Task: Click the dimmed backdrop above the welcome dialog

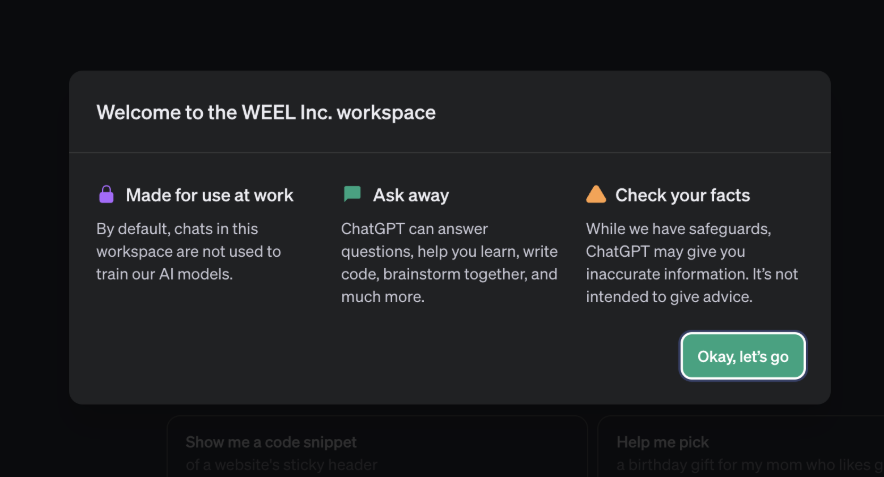Action: (x=440, y=35)
